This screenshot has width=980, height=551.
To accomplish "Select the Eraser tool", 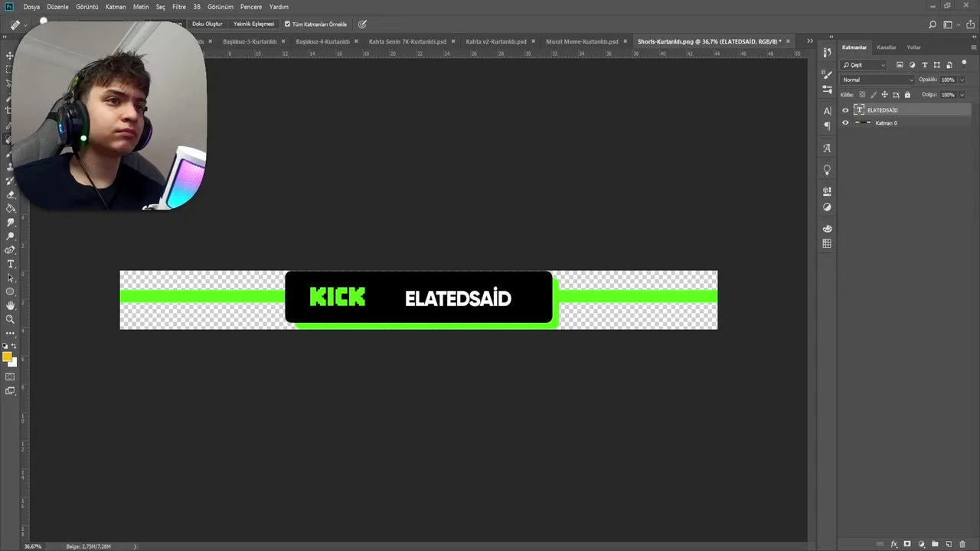I will click(x=11, y=194).
